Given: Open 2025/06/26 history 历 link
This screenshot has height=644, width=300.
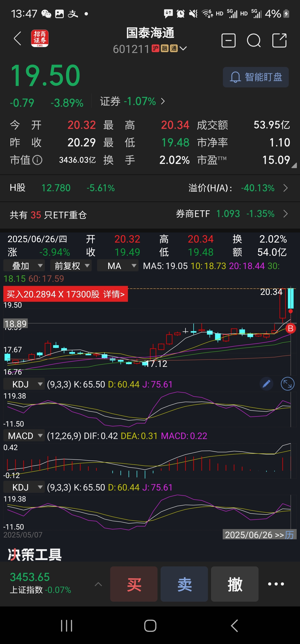Looking at the screenshot, I should [259, 535].
